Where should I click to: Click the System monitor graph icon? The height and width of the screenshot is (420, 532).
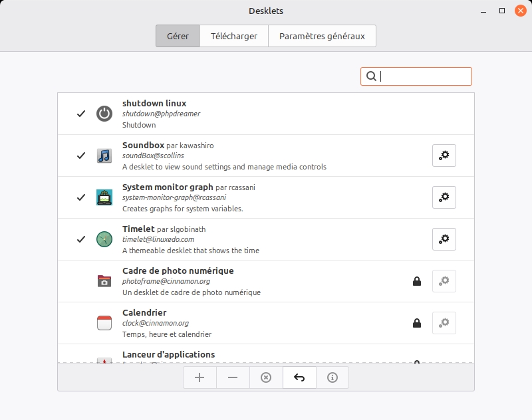[x=104, y=197]
